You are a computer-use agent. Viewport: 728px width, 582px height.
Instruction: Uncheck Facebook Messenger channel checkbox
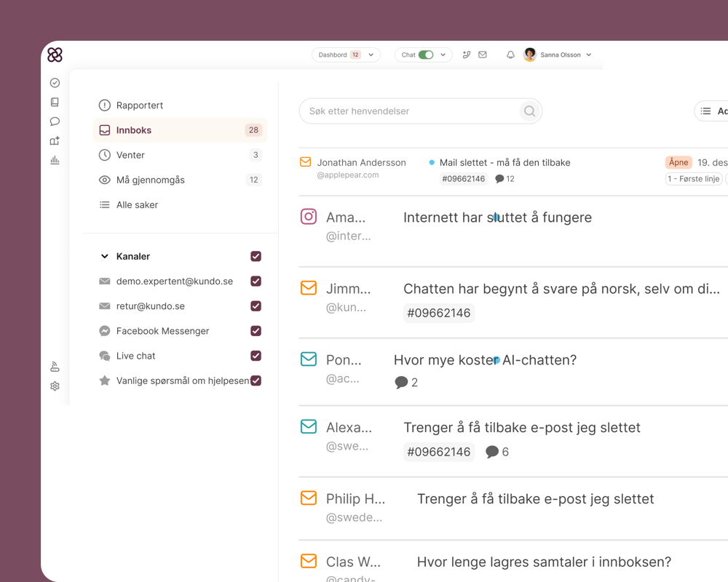[256, 331]
